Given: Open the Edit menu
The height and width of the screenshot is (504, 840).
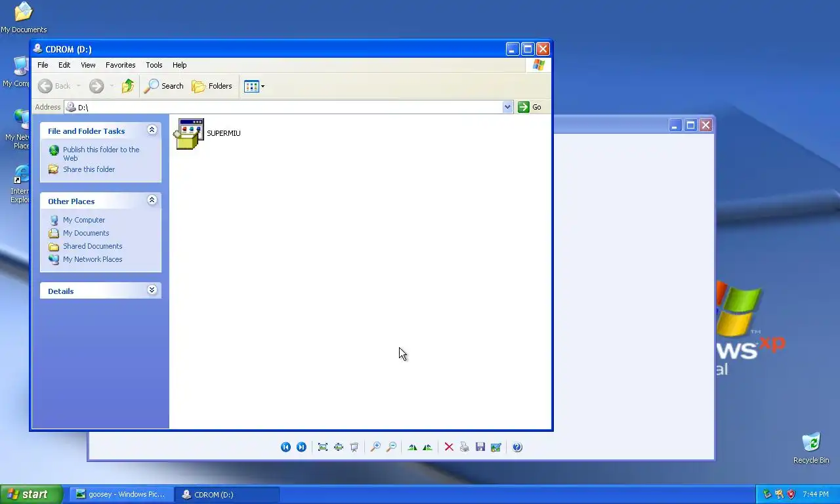Looking at the screenshot, I should 64,65.
